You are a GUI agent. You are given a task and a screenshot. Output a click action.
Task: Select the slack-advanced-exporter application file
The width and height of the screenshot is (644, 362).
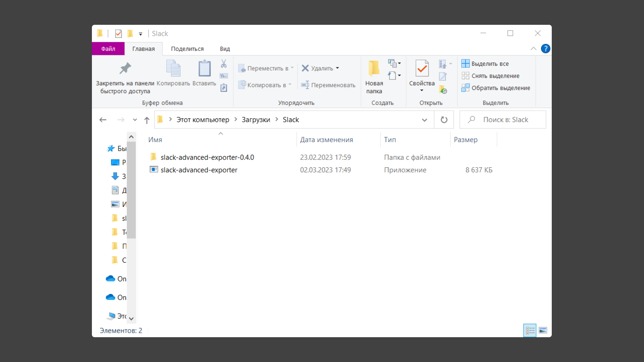pos(199,170)
